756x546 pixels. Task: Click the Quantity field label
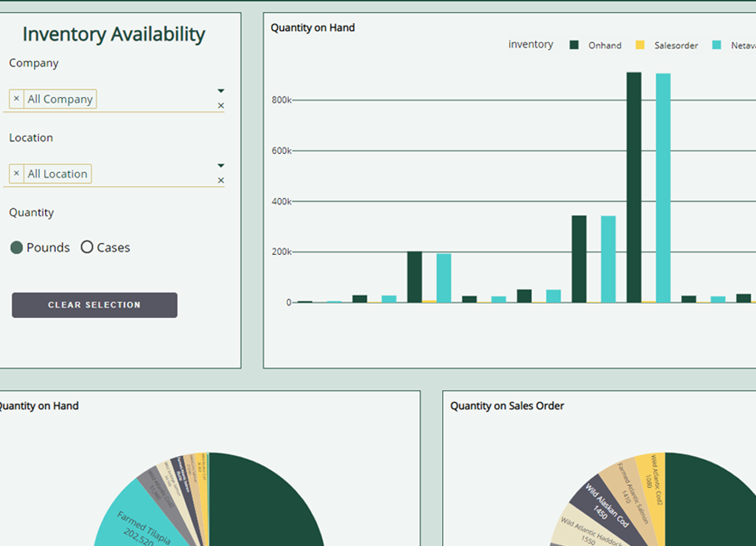(x=32, y=212)
